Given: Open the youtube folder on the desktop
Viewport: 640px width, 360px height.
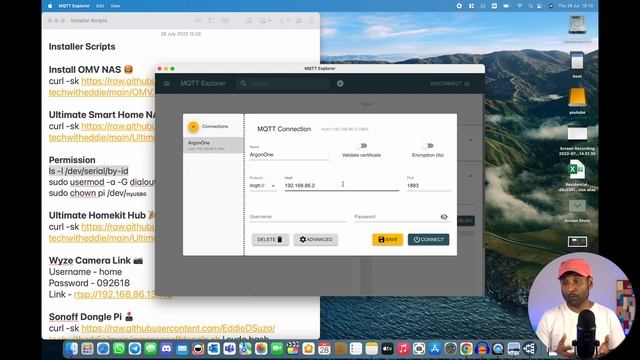Looking at the screenshot, I should point(577,98).
